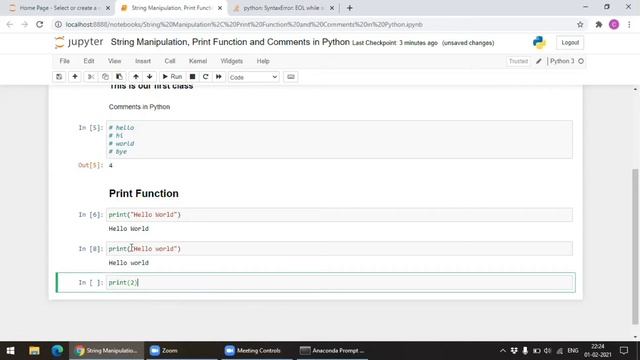Copy selected cells icon

[x=105, y=77]
